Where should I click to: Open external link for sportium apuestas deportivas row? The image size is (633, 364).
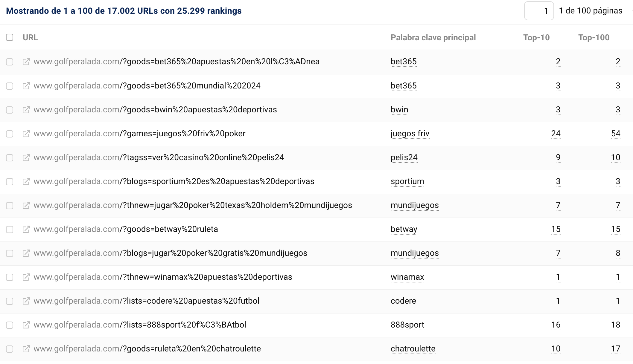tap(26, 181)
